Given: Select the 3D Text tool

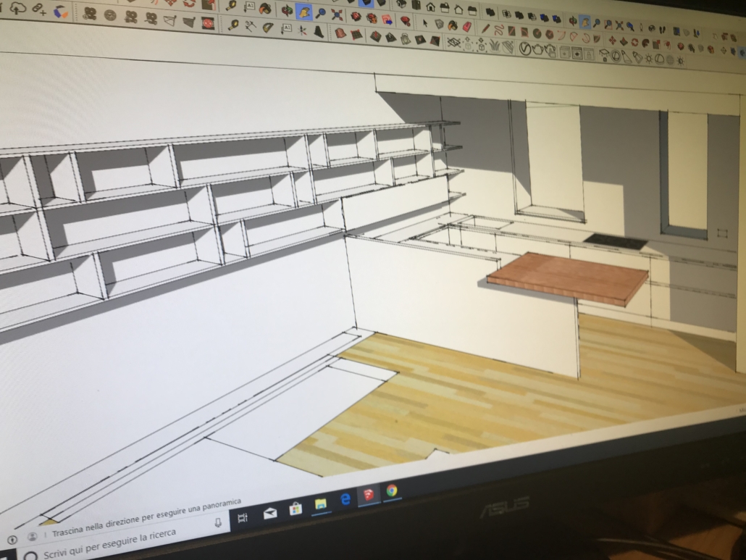Looking at the screenshot, I should (x=319, y=32).
